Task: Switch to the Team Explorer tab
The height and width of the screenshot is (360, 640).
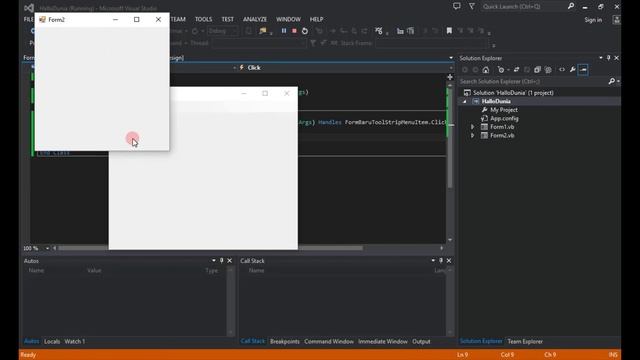Action: pyautogui.click(x=525, y=342)
